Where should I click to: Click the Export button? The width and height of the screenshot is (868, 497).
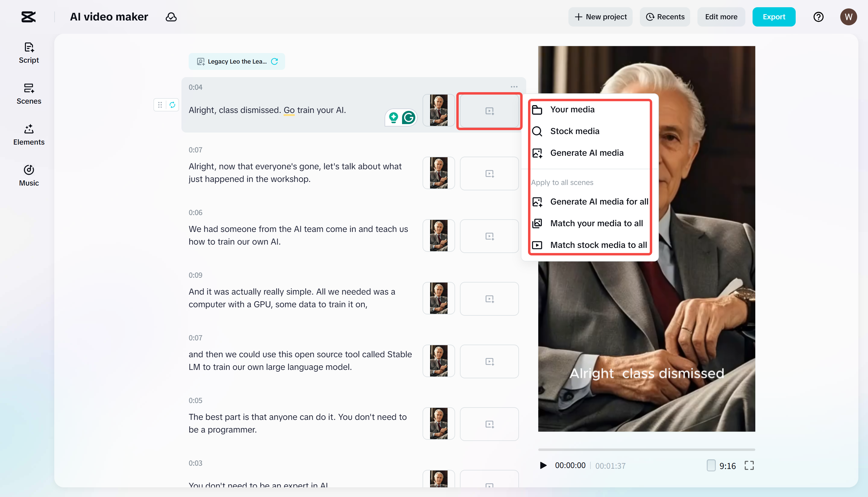[773, 17]
